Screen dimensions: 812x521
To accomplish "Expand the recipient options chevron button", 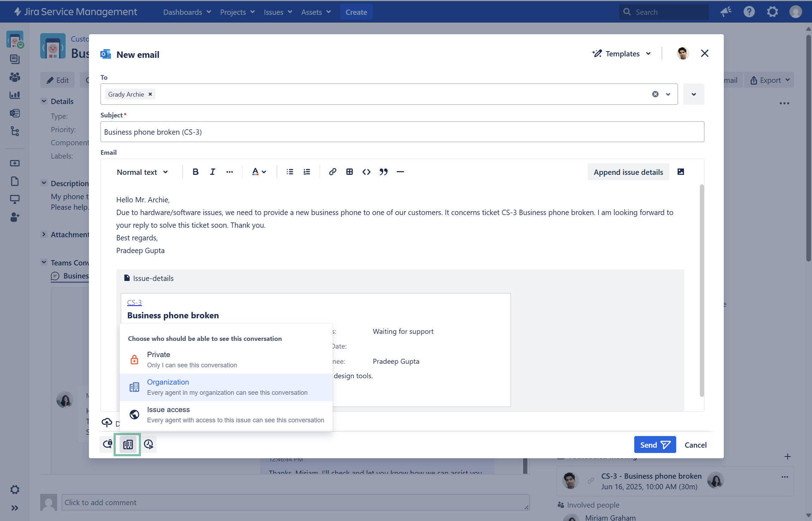I will pyautogui.click(x=693, y=94).
